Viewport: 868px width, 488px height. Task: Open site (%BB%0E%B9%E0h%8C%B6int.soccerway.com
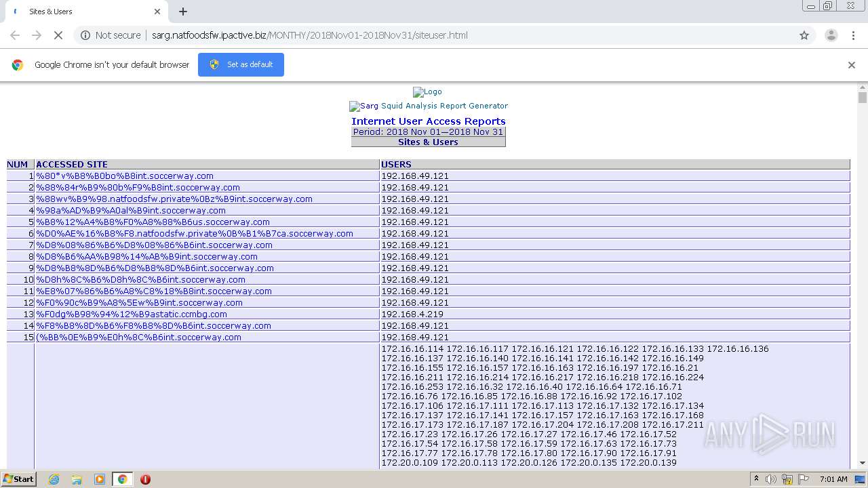coord(138,338)
